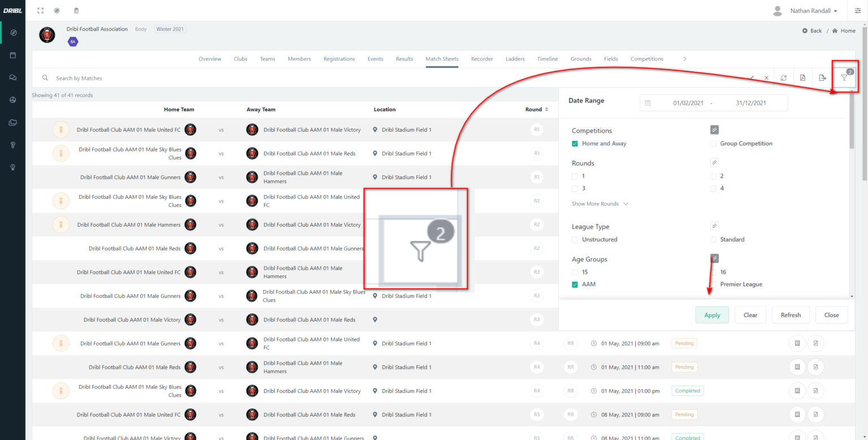868x440 pixels.
Task: Switch to the Registrations tab
Action: [339, 59]
